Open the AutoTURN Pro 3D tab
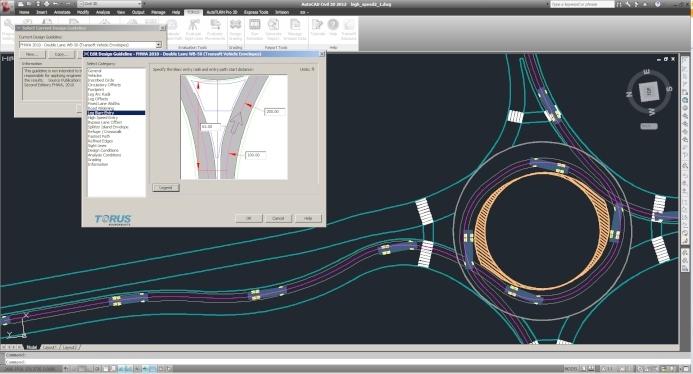 pos(222,12)
